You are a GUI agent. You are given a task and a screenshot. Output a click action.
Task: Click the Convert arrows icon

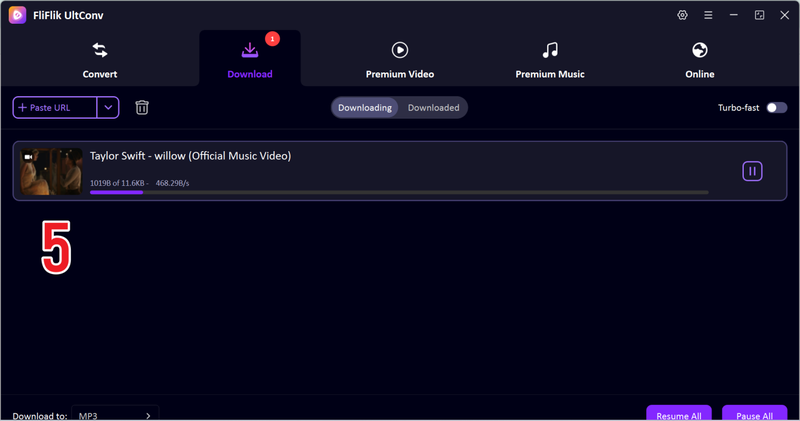click(100, 50)
